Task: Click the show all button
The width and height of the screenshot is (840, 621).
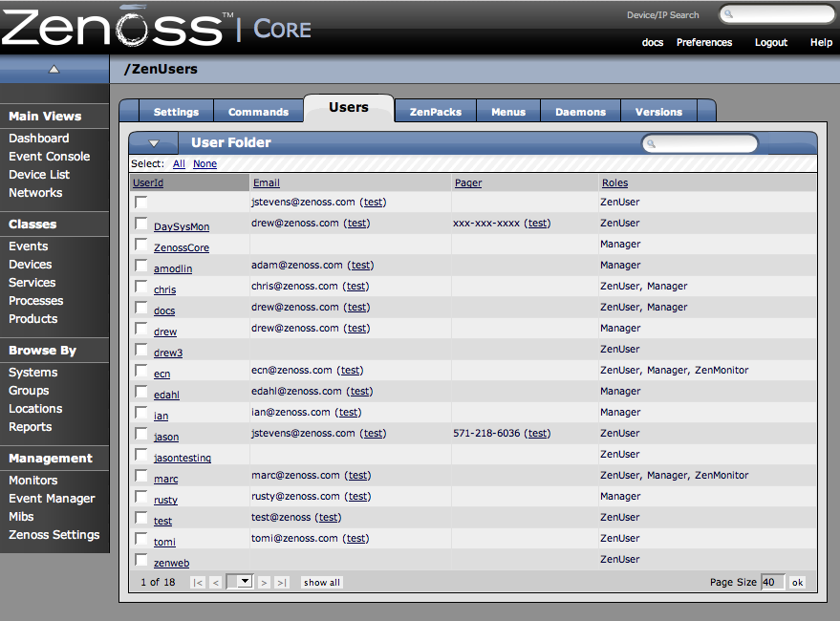Action: click(322, 583)
